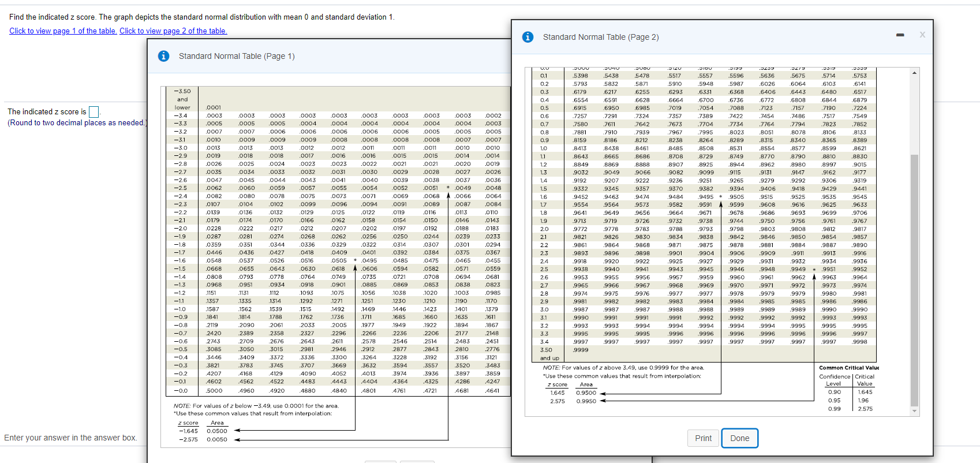The image size is (980, 463).
Task: Click the .0228 value in row -2.0
Action: click(x=214, y=228)
